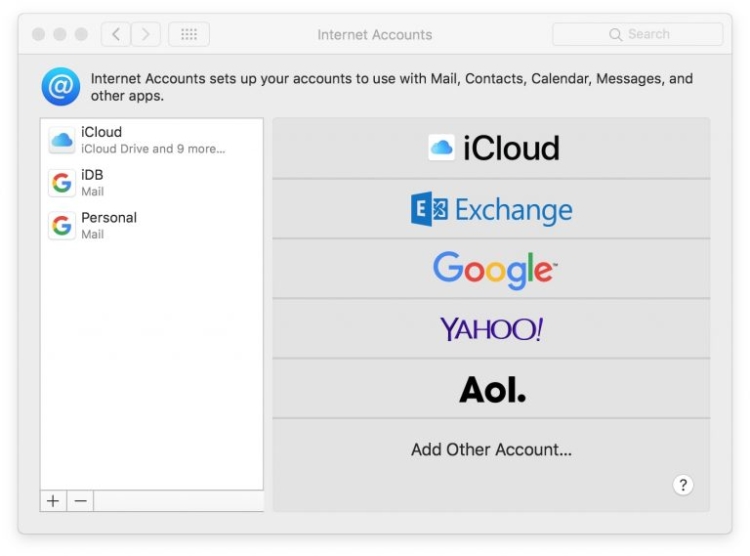Image resolution: width=750 pixels, height=556 pixels.
Task: Add a new account with plus button
Action: click(53, 501)
